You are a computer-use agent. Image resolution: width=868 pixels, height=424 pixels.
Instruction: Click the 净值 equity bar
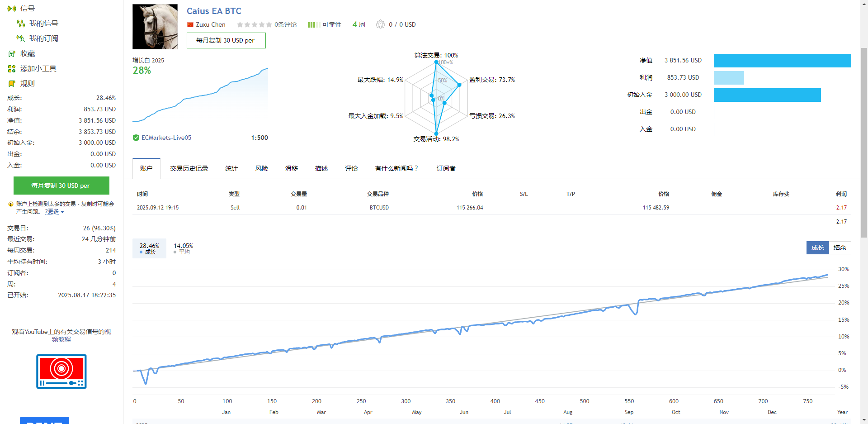(x=783, y=61)
